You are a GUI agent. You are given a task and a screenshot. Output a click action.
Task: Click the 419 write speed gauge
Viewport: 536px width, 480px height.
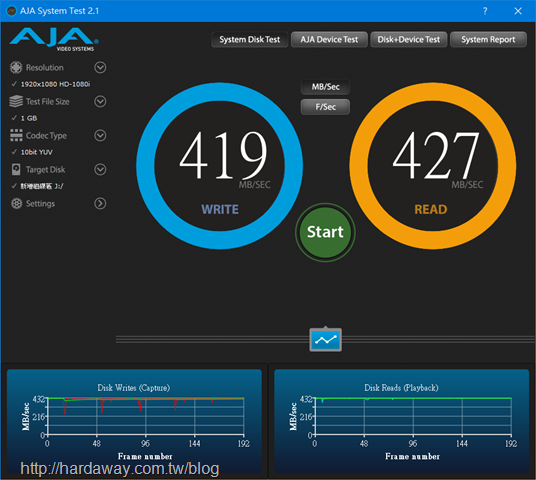tap(219, 166)
